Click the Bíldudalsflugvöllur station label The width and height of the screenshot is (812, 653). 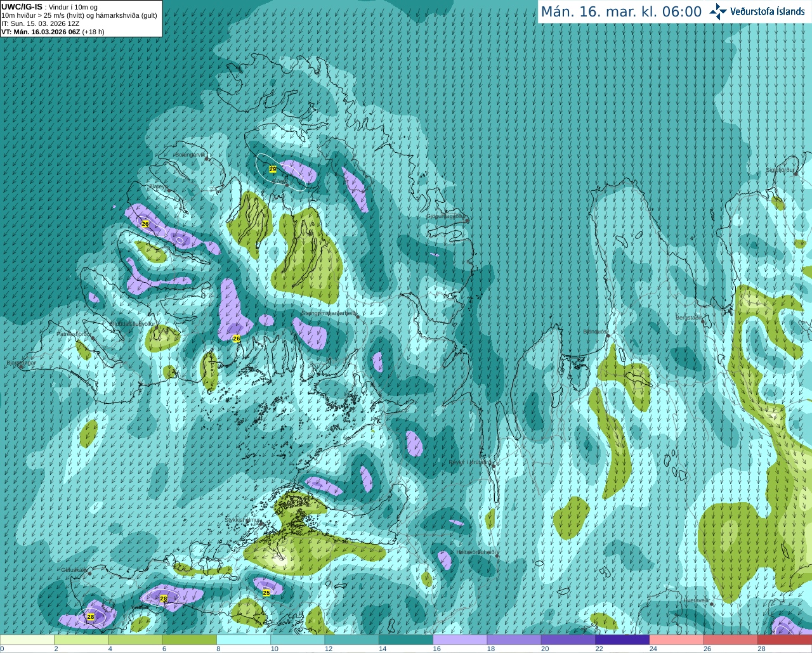point(132,323)
